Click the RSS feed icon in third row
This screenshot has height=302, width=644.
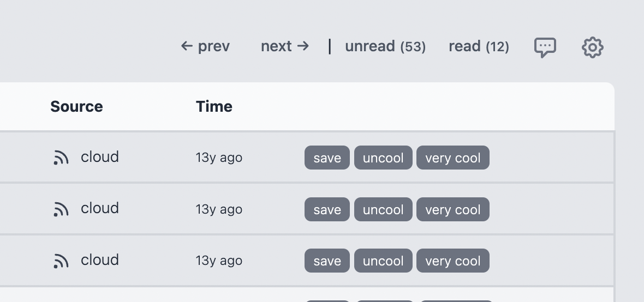click(x=61, y=261)
